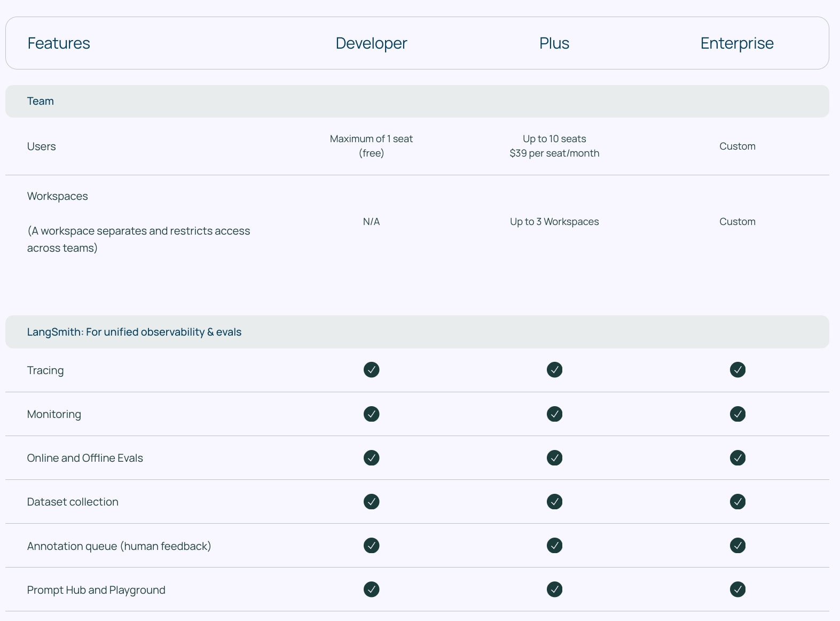Viewport: 840px width, 621px height.
Task: Click the Tracing checkmark under Enterprise
Action: [x=737, y=370]
